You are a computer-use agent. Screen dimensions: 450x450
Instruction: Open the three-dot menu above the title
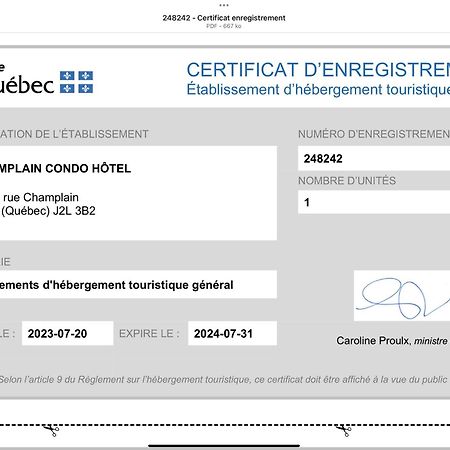224,5
